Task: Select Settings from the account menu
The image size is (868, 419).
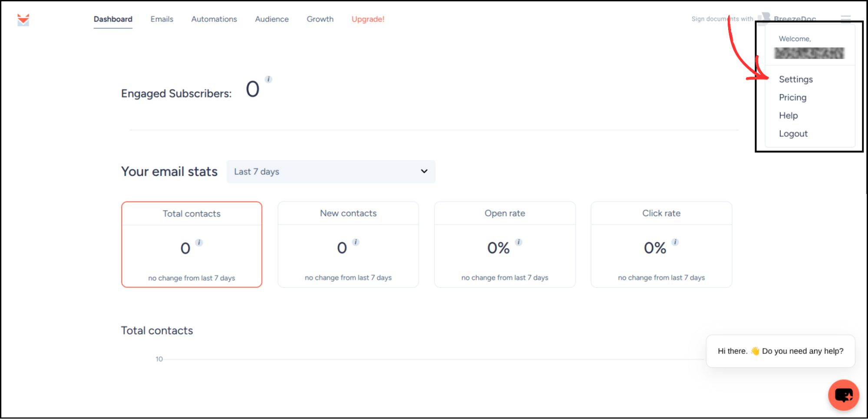Action: 795,79
